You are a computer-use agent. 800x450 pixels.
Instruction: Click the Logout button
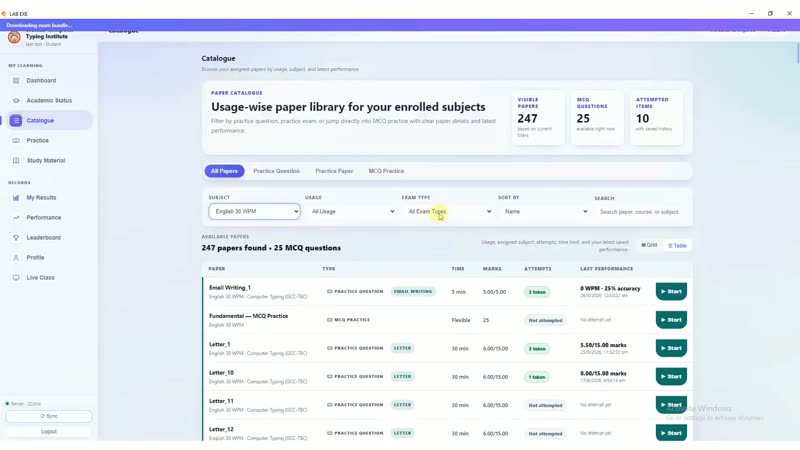pyautogui.click(x=49, y=432)
